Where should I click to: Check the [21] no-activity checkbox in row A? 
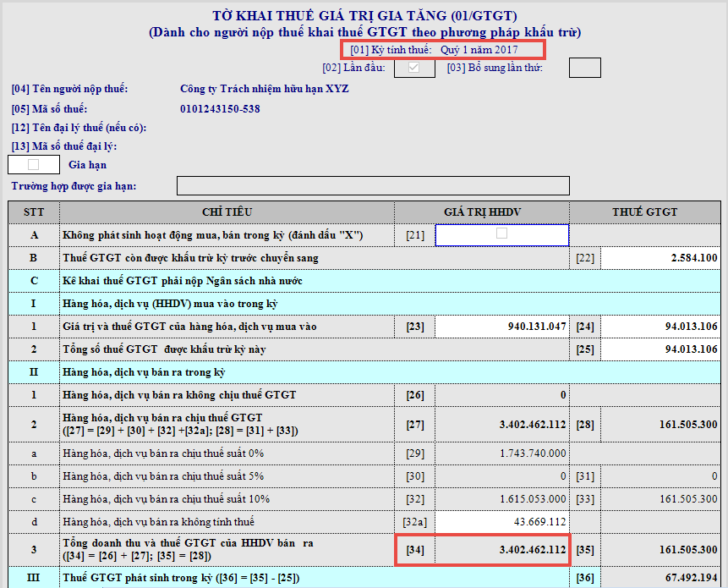[x=501, y=234]
